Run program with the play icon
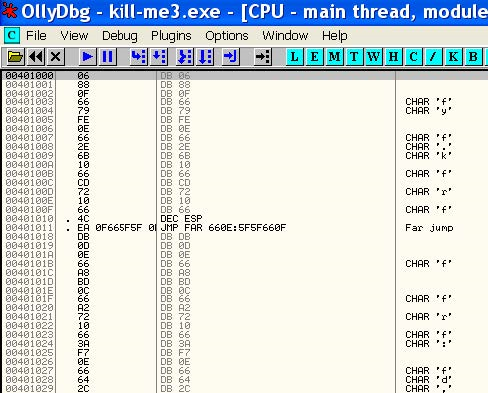 point(87,57)
